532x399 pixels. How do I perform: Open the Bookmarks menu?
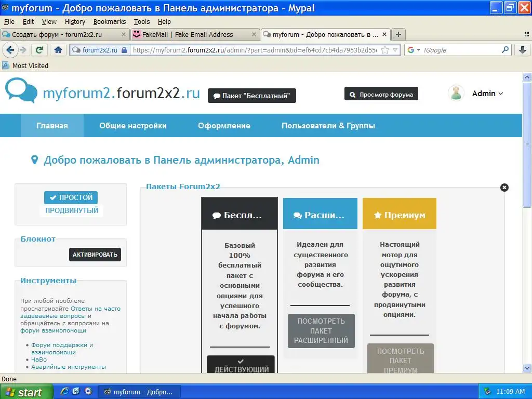[x=110, y=22]
